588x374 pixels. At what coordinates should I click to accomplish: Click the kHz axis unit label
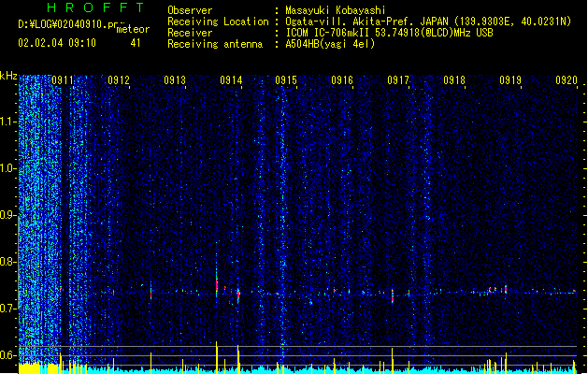click(x=8, y=76)
